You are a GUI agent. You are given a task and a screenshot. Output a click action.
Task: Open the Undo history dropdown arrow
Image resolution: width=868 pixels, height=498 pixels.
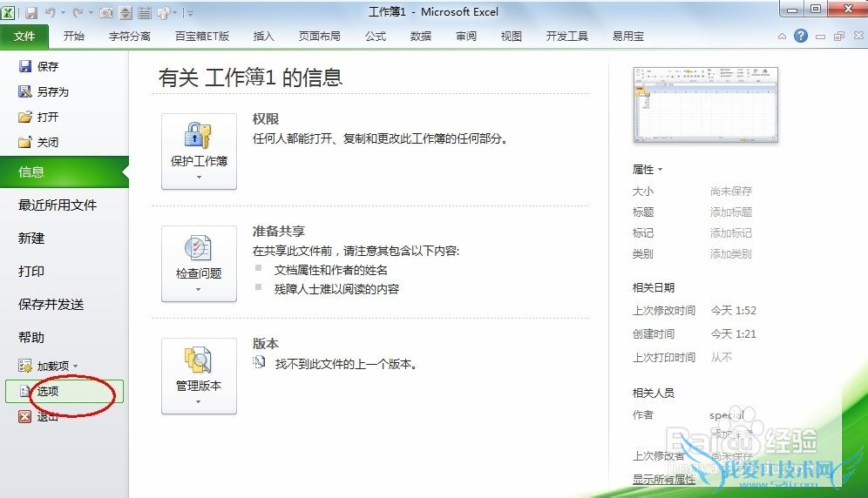pyautogui.click(x=63, y=12)
